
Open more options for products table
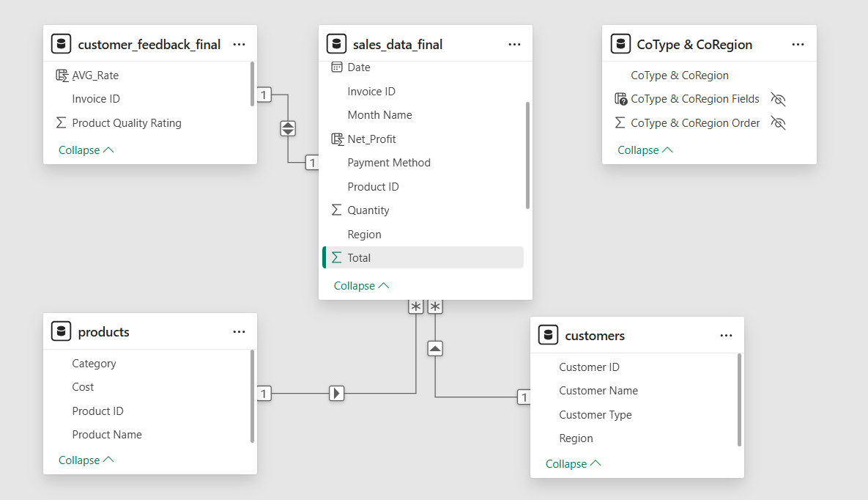(x=239, y=331)
